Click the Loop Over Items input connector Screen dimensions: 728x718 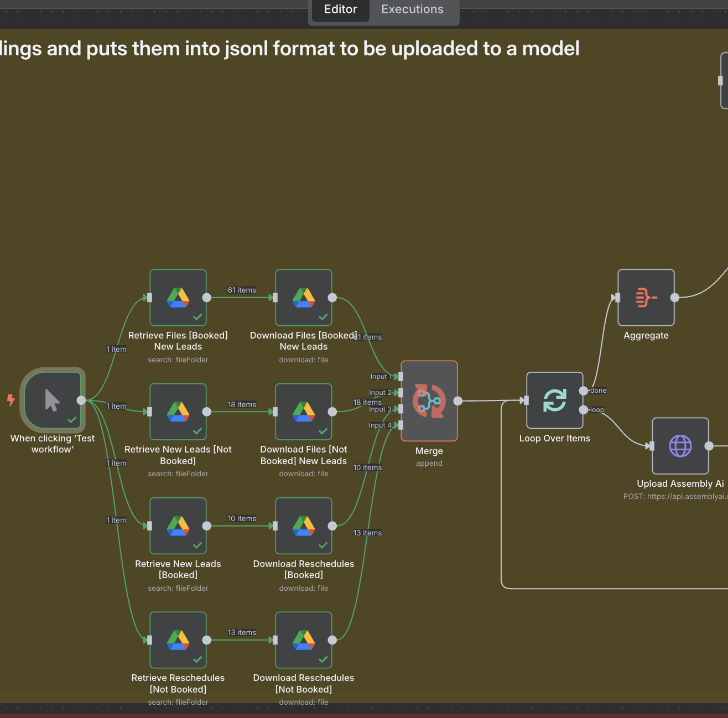click(526, 400)
